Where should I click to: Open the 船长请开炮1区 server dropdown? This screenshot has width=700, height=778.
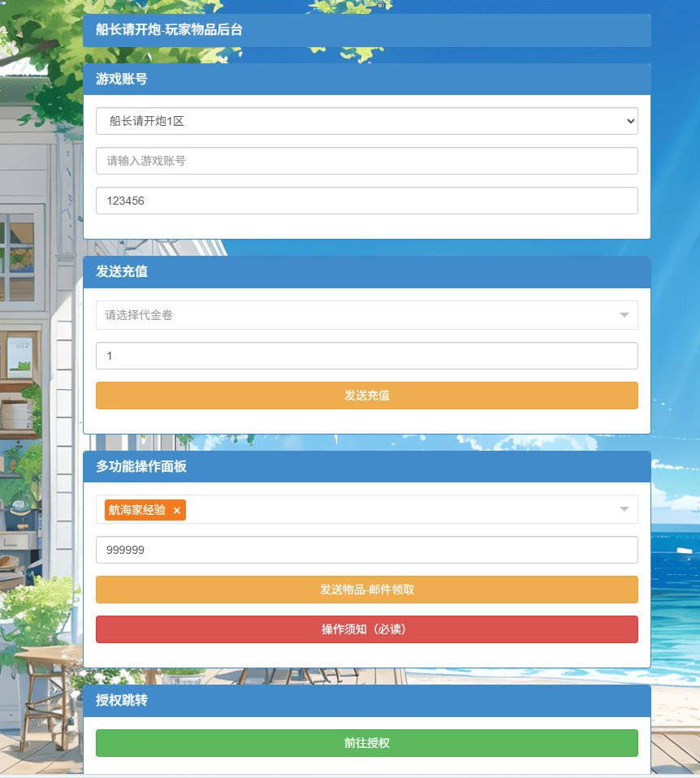click(365, 120)
